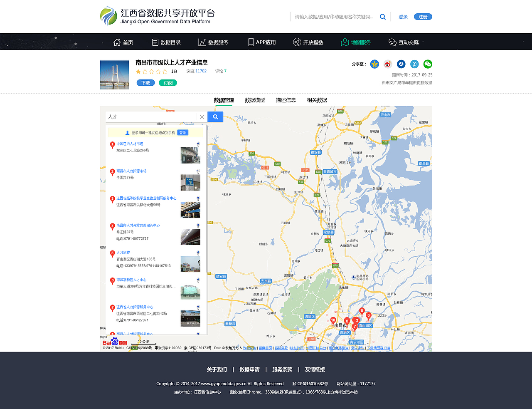Viewport: 532px width, 409px height.
Task: Click the 友情链接 footer link
Action: [x=315, y=369]
